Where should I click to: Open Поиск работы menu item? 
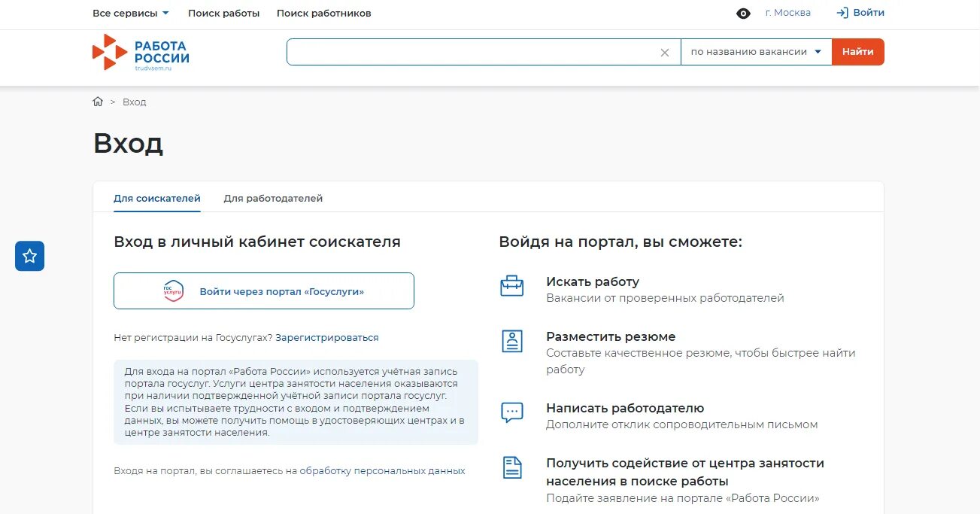point(224,14)
